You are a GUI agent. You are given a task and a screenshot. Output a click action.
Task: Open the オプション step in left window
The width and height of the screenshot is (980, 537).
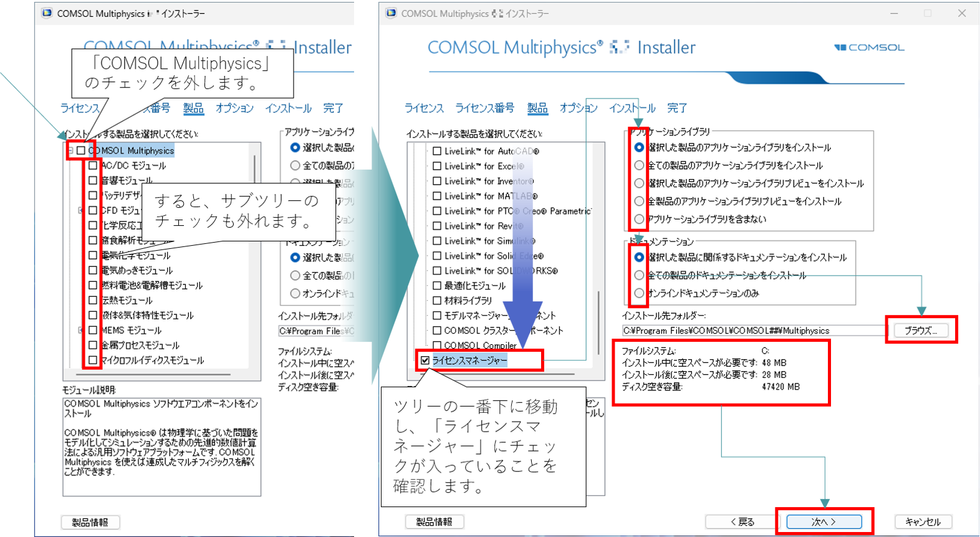point(234,108)
